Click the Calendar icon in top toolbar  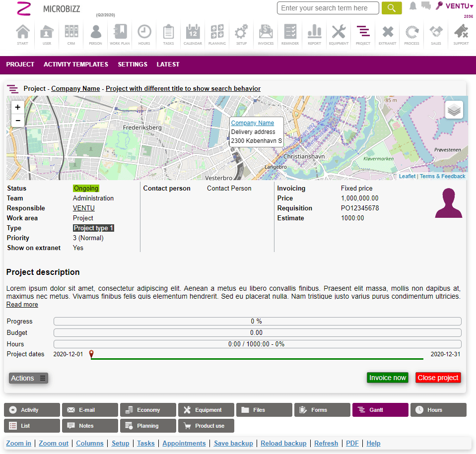tap(193, 33)
